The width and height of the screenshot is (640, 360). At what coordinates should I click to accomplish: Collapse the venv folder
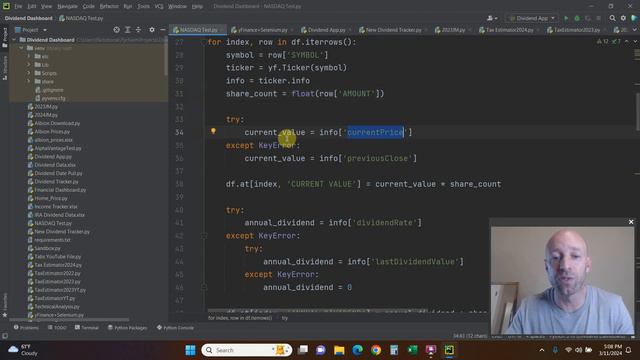click(22, 48)
